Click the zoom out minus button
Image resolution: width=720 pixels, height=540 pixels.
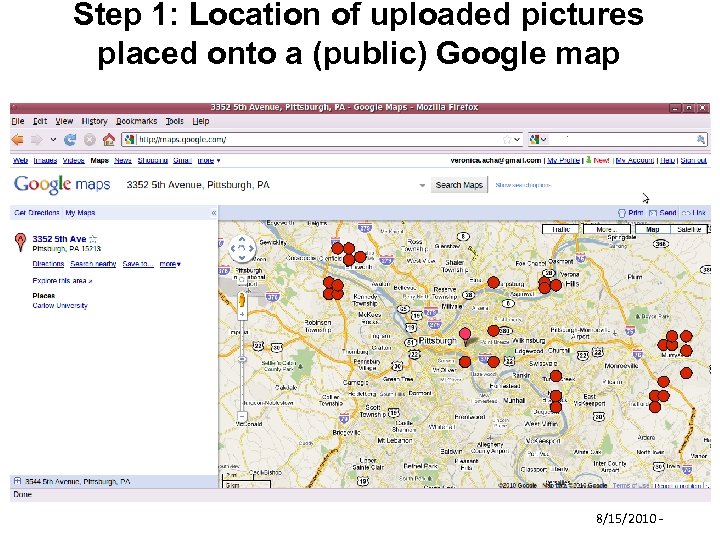(x=242, y=416)
